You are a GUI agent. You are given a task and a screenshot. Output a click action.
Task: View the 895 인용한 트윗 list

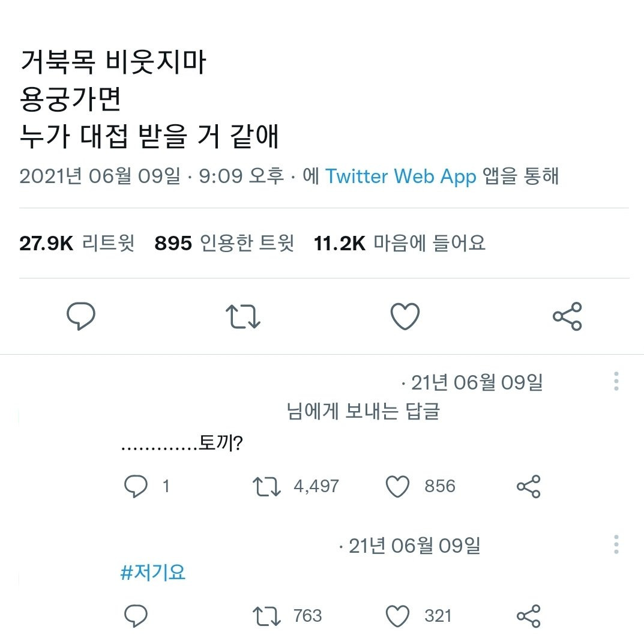tap(224, 243)
